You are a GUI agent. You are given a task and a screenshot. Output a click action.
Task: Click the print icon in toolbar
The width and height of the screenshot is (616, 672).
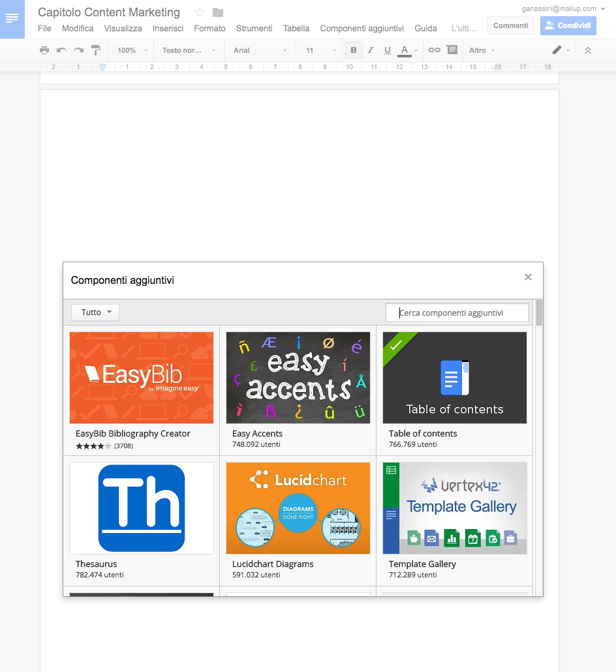click(44, 50)
